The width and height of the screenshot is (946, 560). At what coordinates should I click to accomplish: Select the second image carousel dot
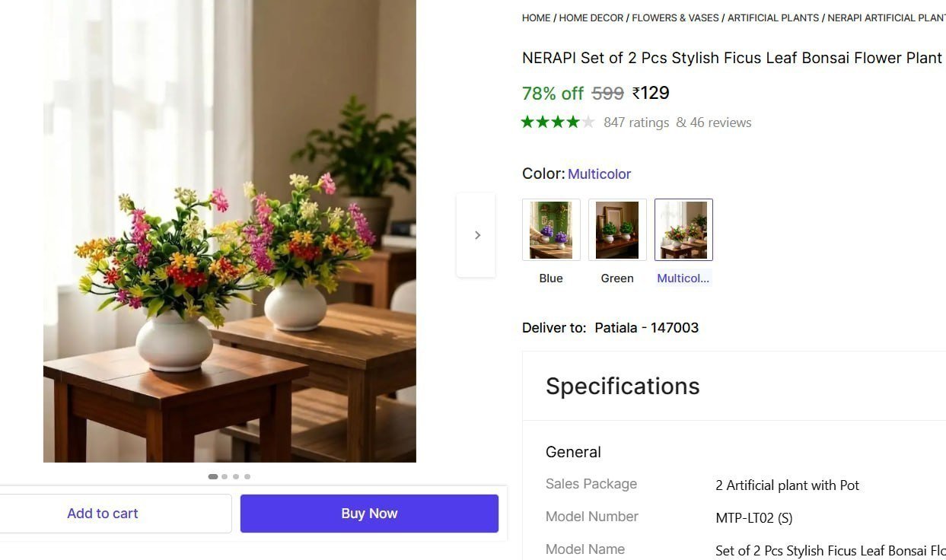(x=225, y=476)
